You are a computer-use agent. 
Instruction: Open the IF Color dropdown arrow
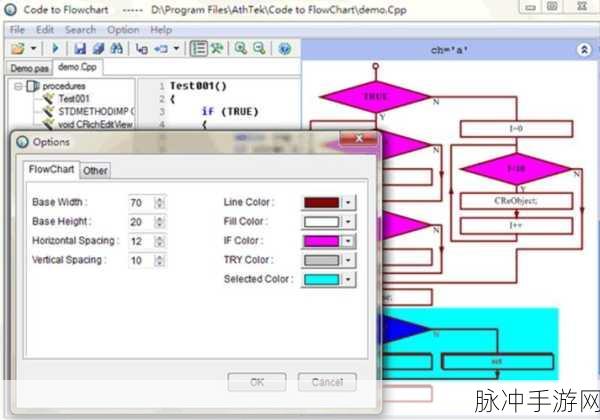point(348,241)
